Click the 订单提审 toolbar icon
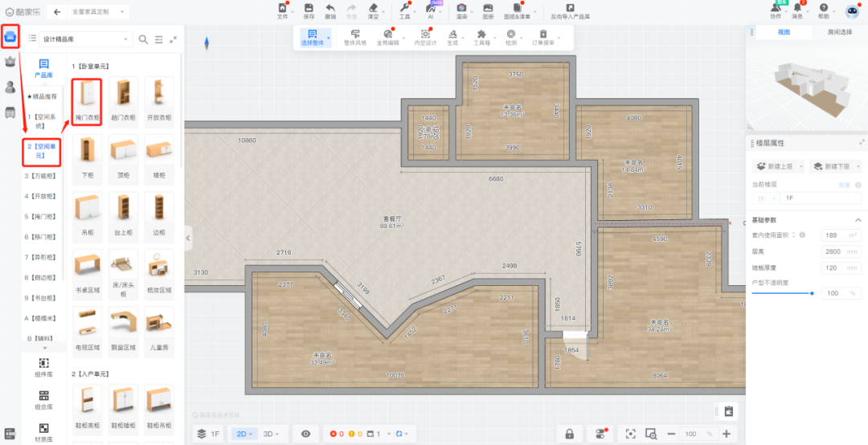The width and height of the screenshot is (868, 445). pos(543,38)
